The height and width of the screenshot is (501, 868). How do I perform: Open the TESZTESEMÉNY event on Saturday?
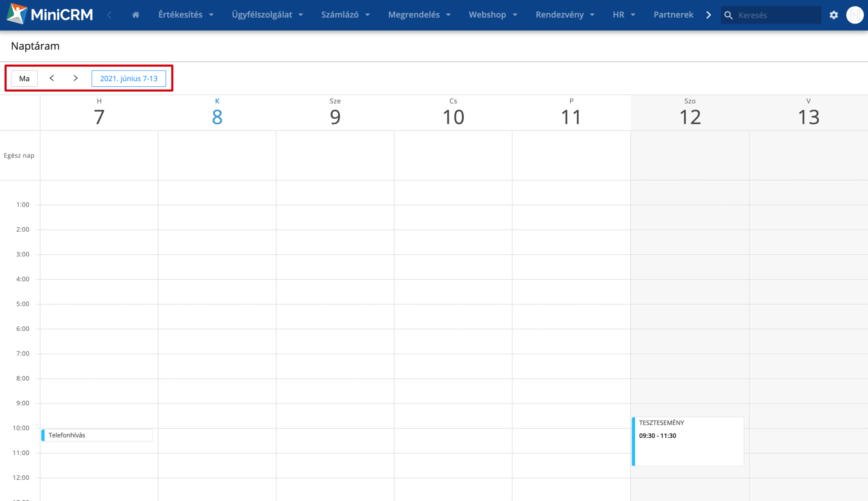click(688, 441)
